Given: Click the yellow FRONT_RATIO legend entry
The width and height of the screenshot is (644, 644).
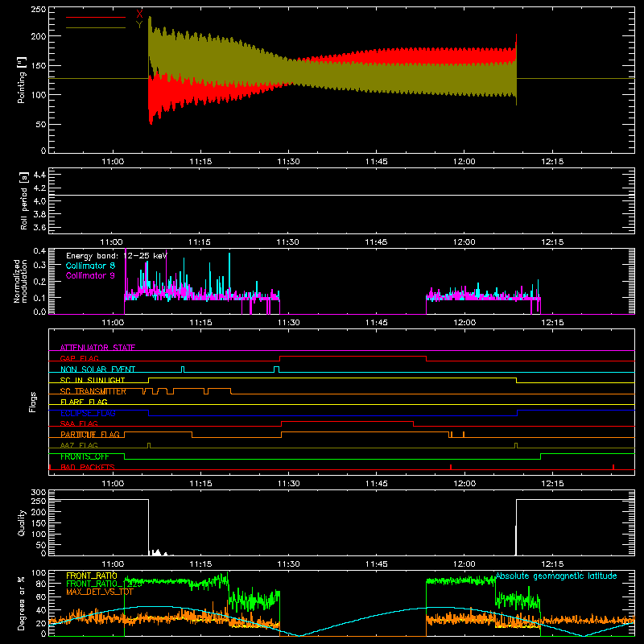Looking at the screenshot, I should point(92,576).
